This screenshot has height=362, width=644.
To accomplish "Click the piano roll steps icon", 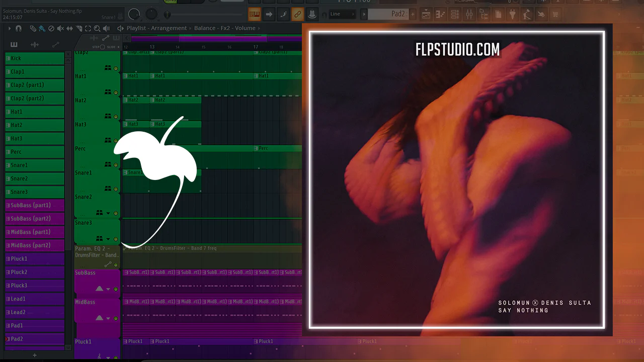I will pos(440,14).
